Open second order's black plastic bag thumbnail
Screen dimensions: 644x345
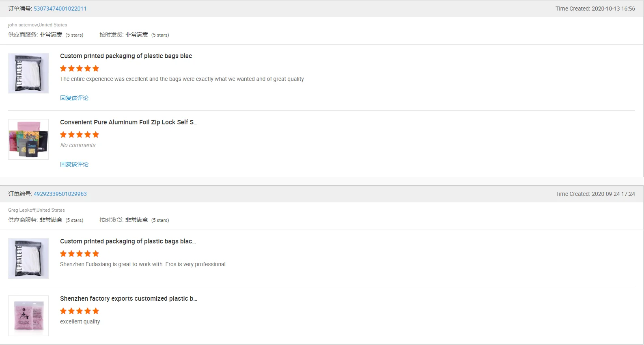(28, 258)
